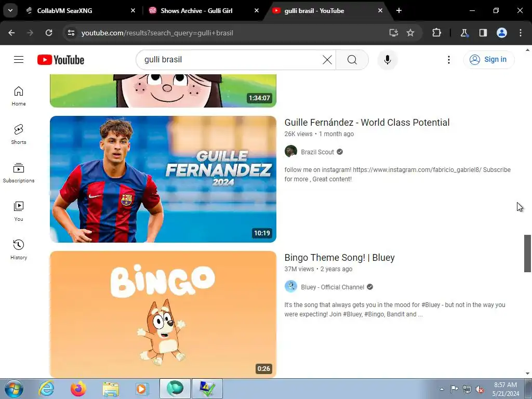Click the Bluey video description text
The width and height of the screenshot is (532, 399).
[x=395, y=310]
